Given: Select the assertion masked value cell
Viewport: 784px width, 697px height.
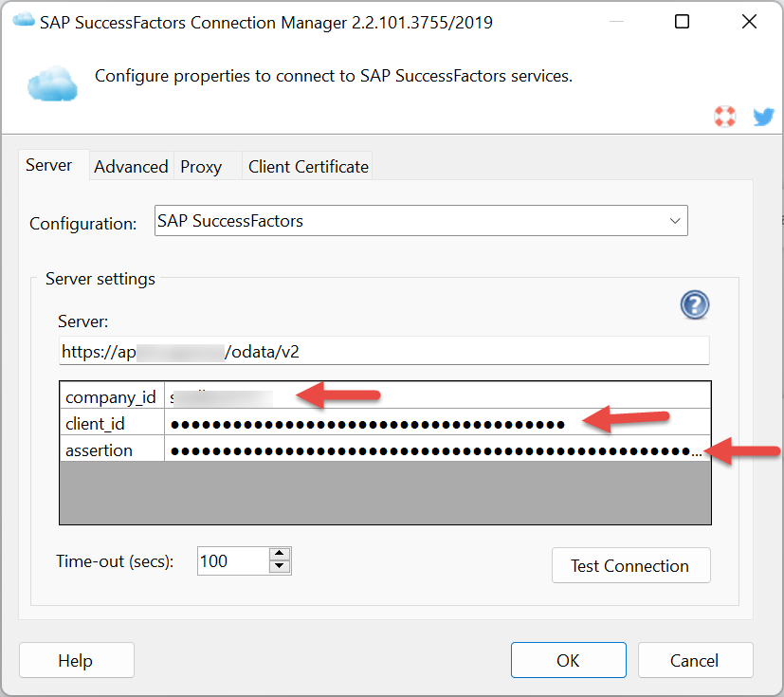Looking at the screenshot, I should tap(437, 449).
